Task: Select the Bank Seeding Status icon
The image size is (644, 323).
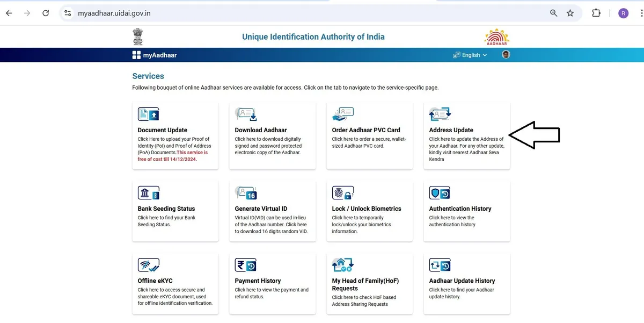Action: point(148,193)
